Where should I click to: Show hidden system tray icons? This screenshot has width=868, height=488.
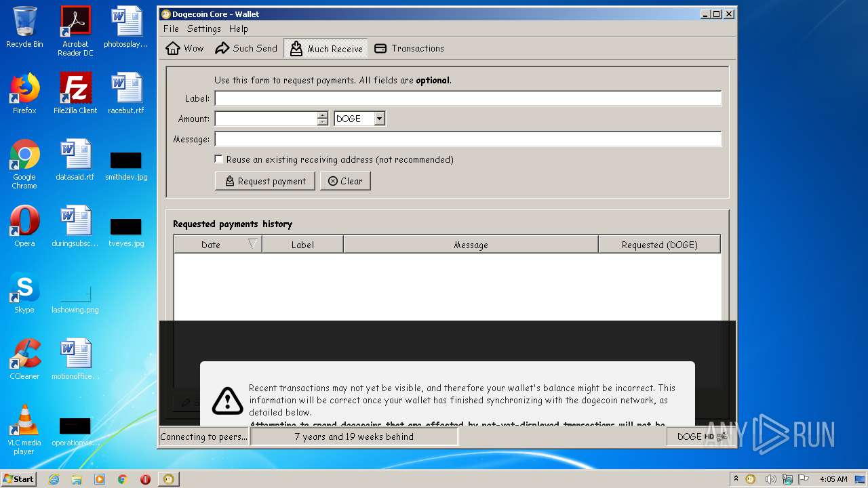pos(736,479)
